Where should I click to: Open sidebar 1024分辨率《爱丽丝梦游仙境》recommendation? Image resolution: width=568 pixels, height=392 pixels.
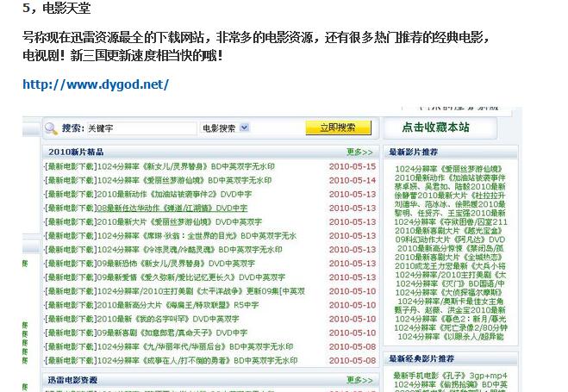[x=449, y=169]
